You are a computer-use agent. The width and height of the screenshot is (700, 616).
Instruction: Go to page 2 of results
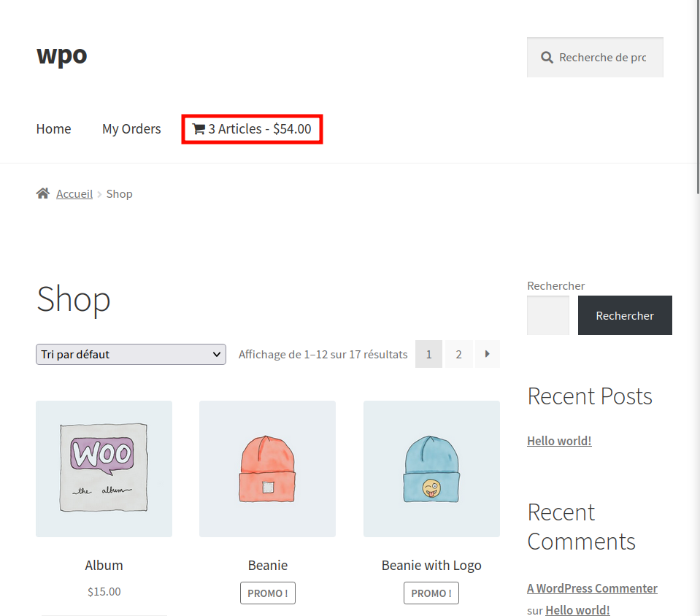click(x=458, y=354)
